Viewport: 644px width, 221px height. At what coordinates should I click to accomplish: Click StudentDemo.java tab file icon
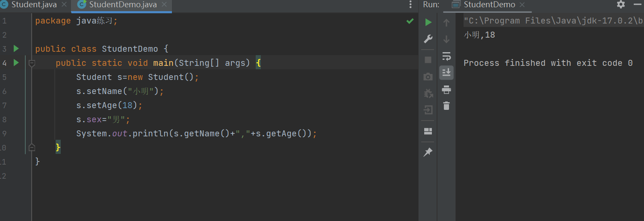[x=82, y=5]
